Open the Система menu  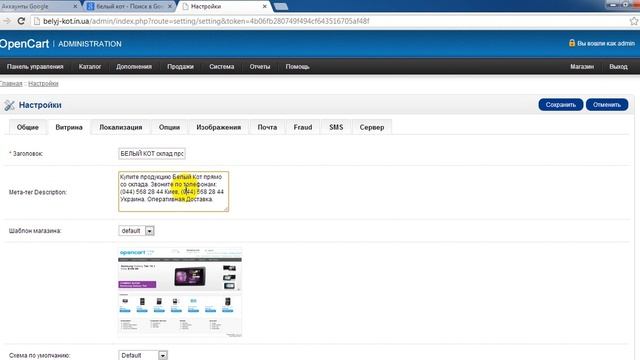tap(222, 67)
